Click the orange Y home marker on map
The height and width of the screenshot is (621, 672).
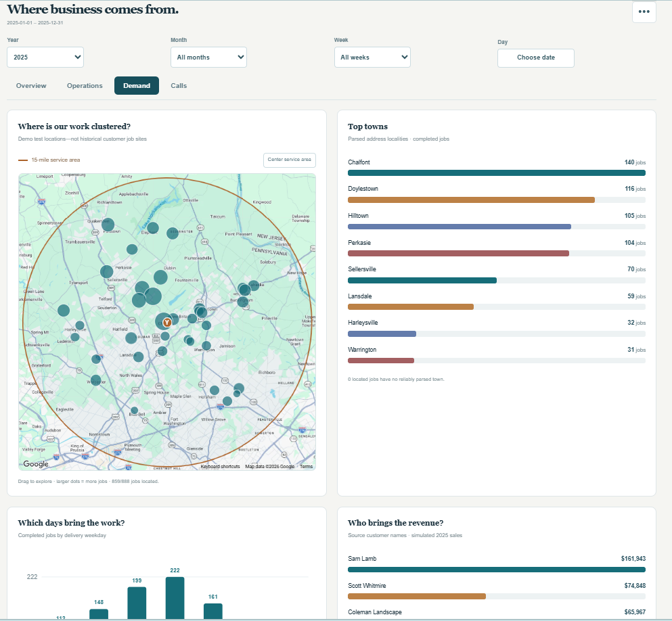[167, 323]
